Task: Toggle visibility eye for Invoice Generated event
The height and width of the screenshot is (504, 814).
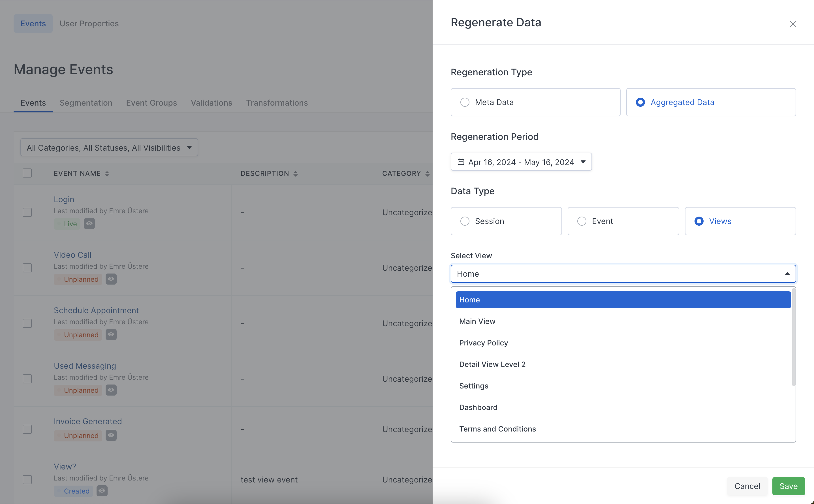Action: tap(111, 435)
